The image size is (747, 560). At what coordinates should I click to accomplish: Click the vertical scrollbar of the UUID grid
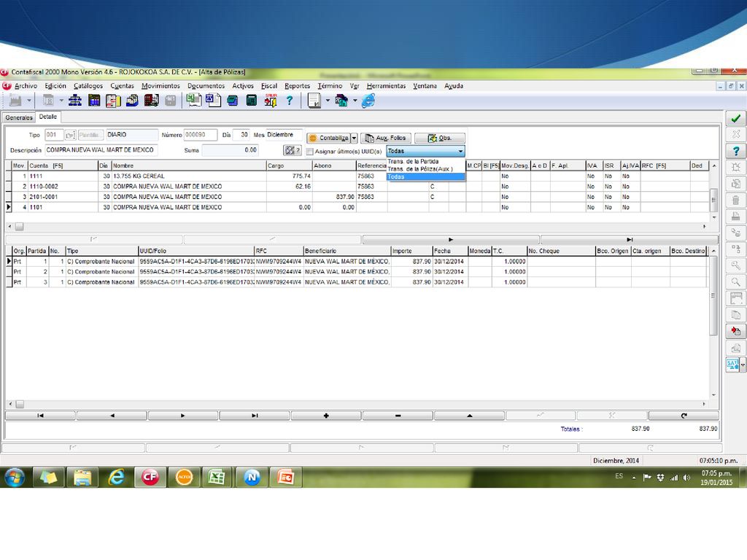point(713,322)
